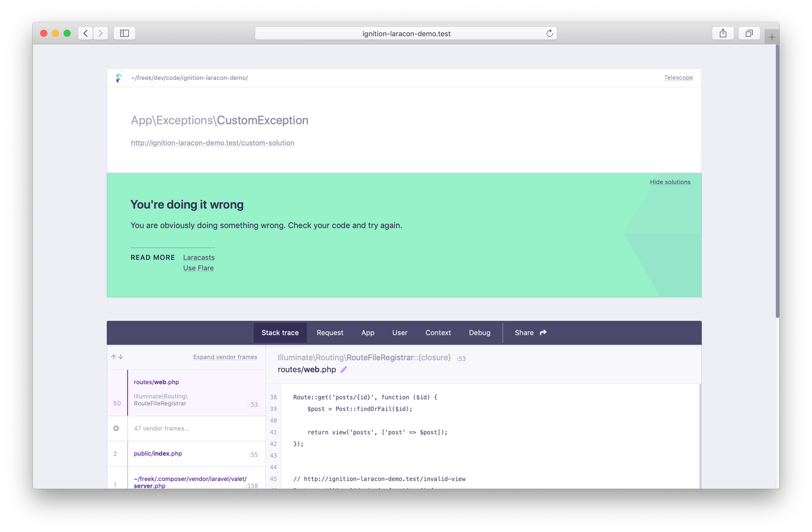Jump to next frame with the down arrow
Screen dimensions: 812x532
tap(121, 357)
